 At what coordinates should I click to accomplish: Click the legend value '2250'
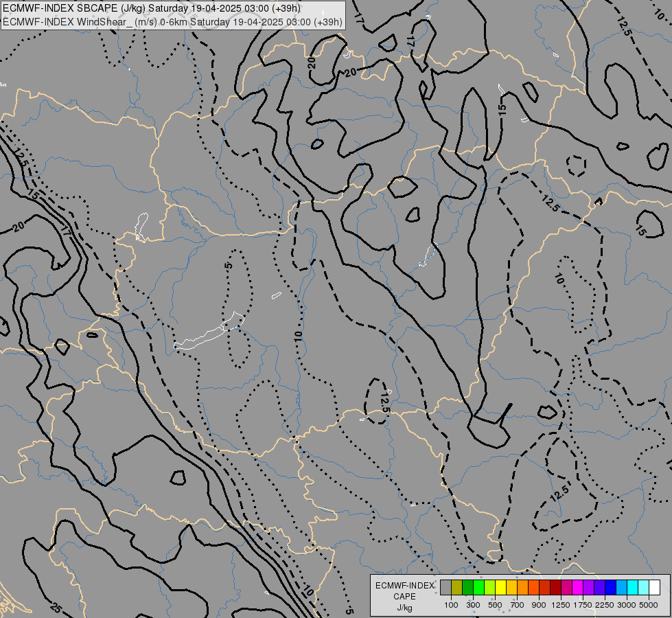click(605, 605)
